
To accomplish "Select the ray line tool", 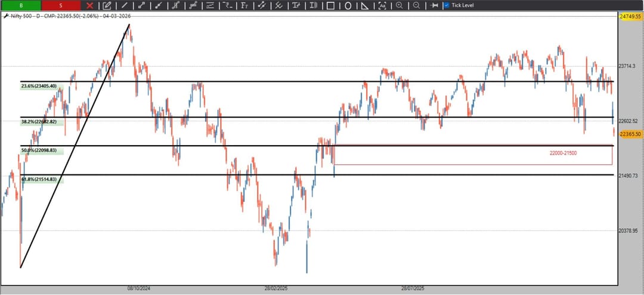I will click(x=159, y=5).
